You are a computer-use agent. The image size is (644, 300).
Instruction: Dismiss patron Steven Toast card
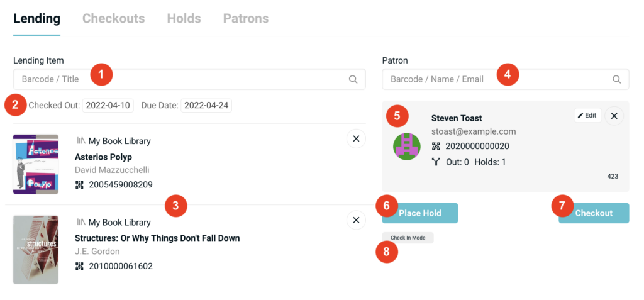point(614,116)
